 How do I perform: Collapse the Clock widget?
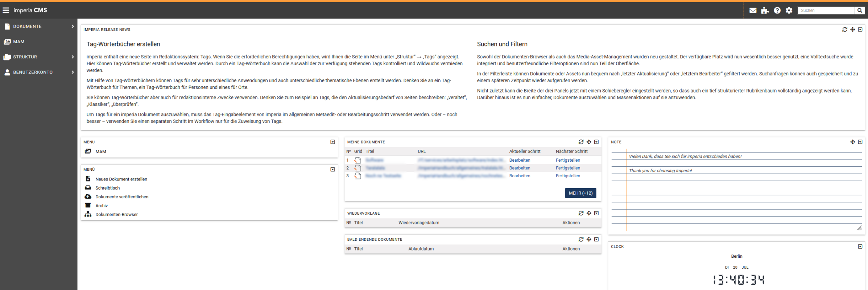click(x=860, y=246)
